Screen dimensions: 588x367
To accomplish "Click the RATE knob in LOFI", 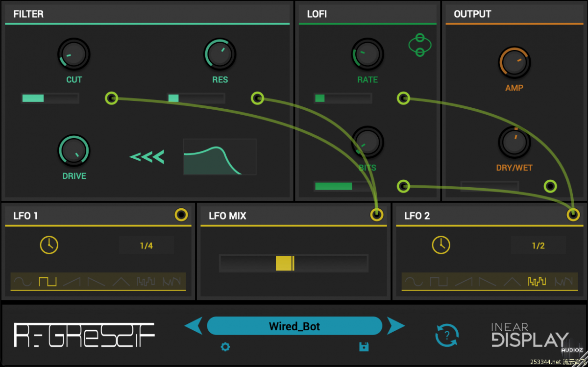I will (x=367, y=54).
